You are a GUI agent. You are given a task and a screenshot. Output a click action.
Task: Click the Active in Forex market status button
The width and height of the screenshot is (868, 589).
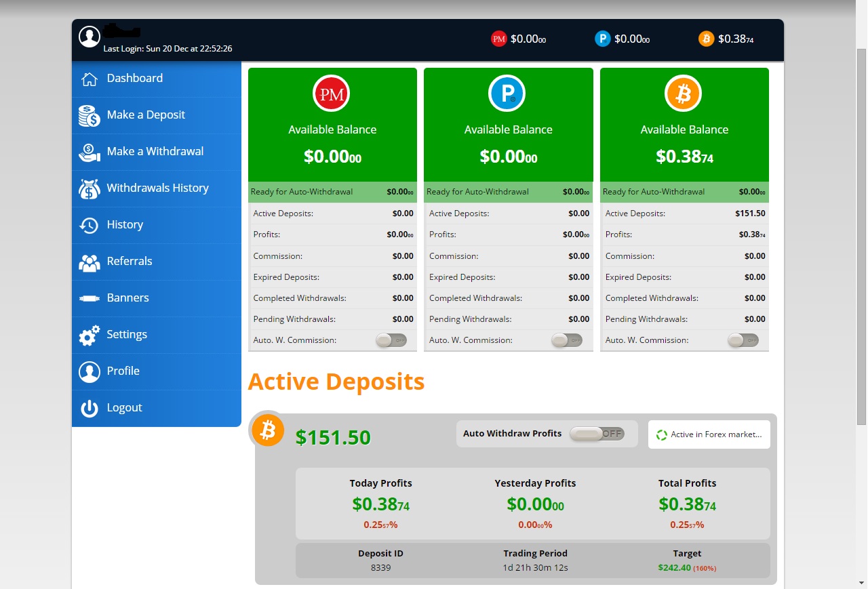coord(709,434)
